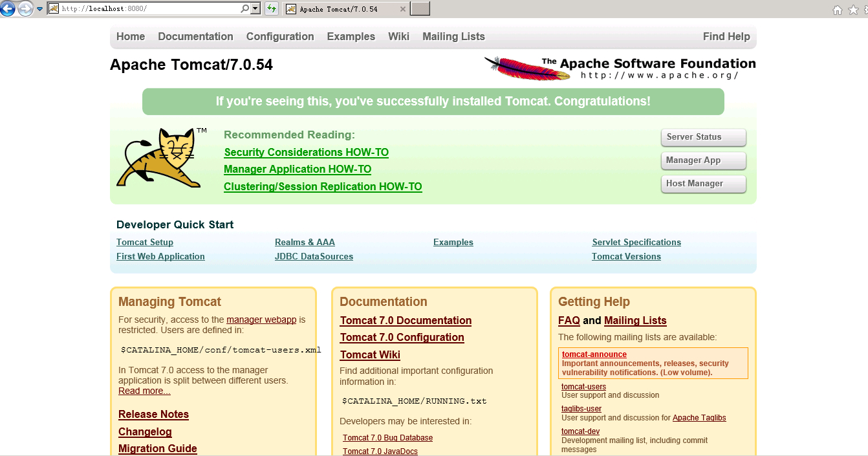The width and height of the screenshot is (868, 456).
Task: Open the Realms & AAA link
Action: click(305, 243)
